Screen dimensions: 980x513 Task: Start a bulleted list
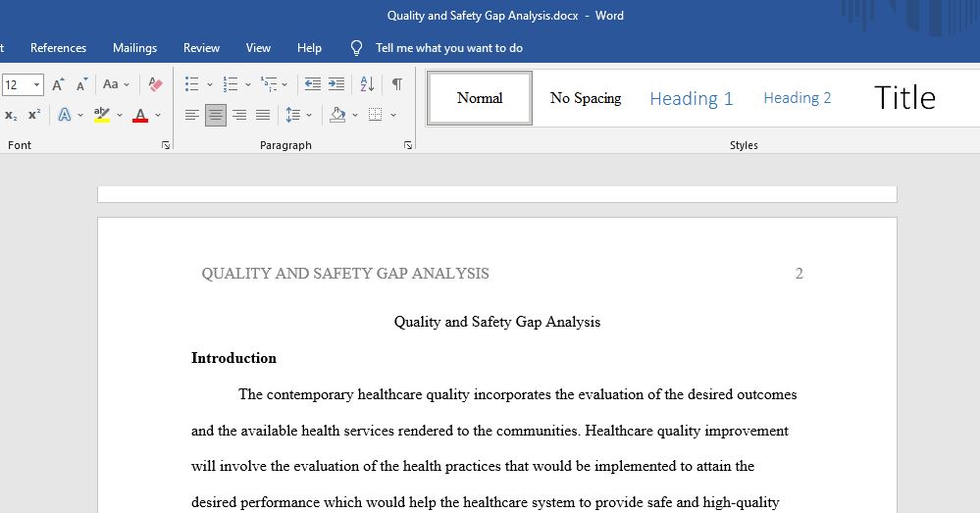192,84
